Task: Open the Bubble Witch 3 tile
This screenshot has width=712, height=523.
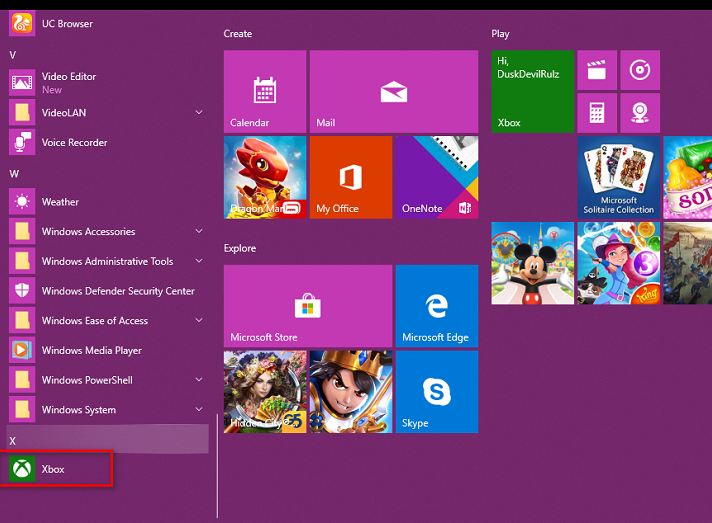Action: click(618, 263)
